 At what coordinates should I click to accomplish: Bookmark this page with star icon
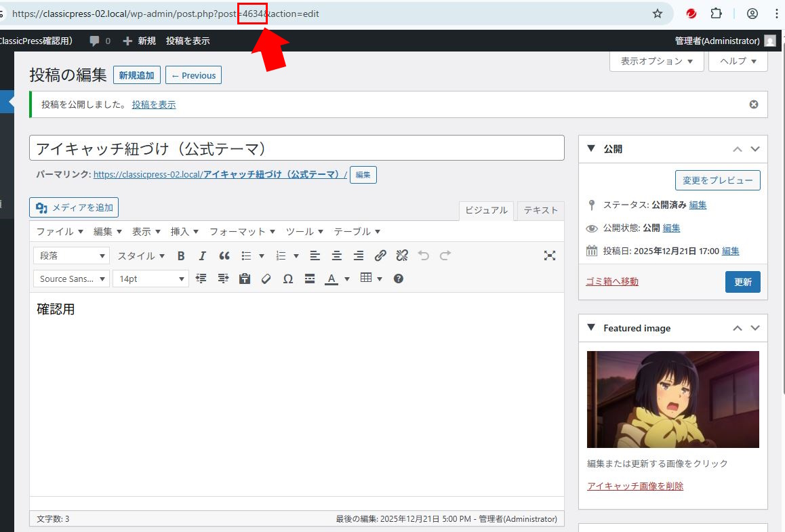(657, 14)
